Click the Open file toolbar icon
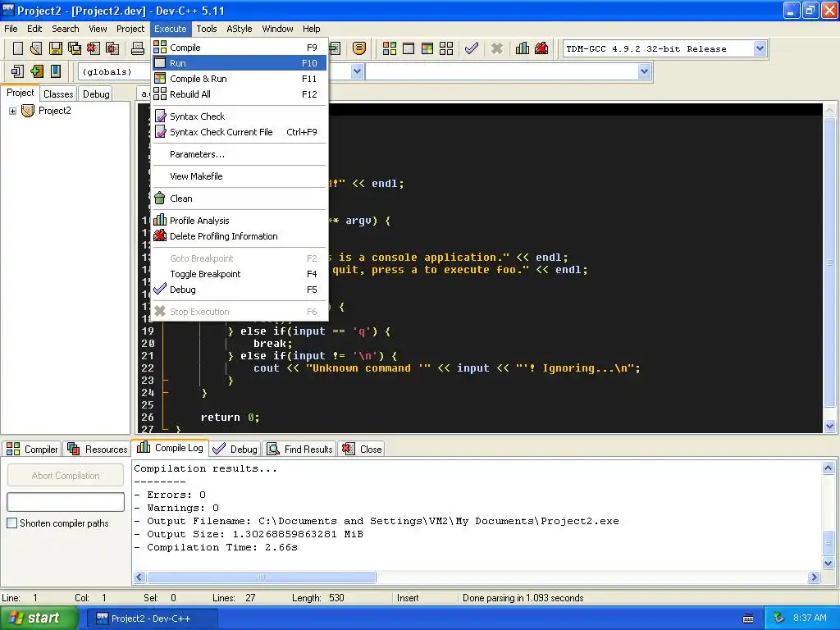The height and width of the screenshot is (630, 840). point(36,48)
